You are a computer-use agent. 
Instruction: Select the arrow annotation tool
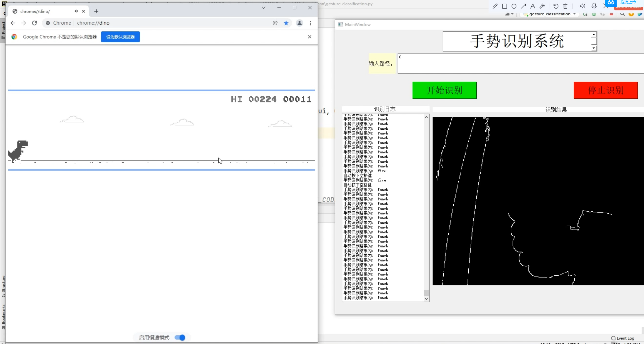point(524,6)
